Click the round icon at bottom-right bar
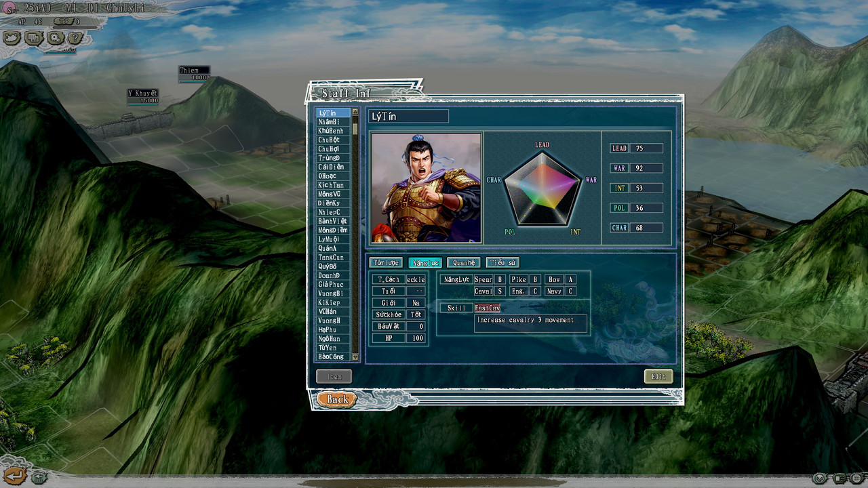The image size is (868, 488). click(820, 479)
